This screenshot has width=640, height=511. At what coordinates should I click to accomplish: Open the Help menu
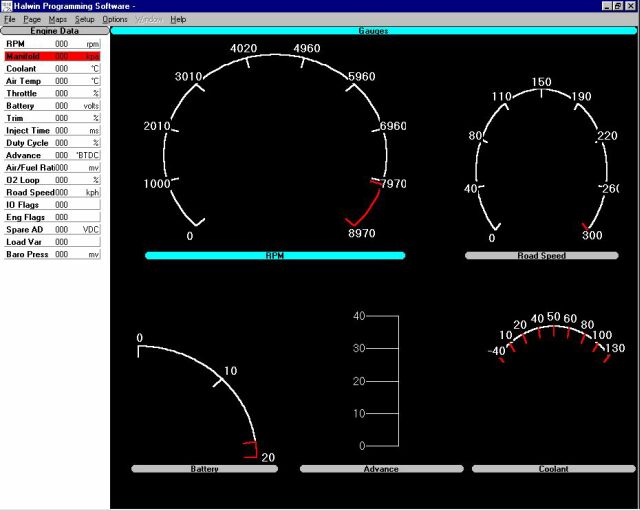point(178,19)
